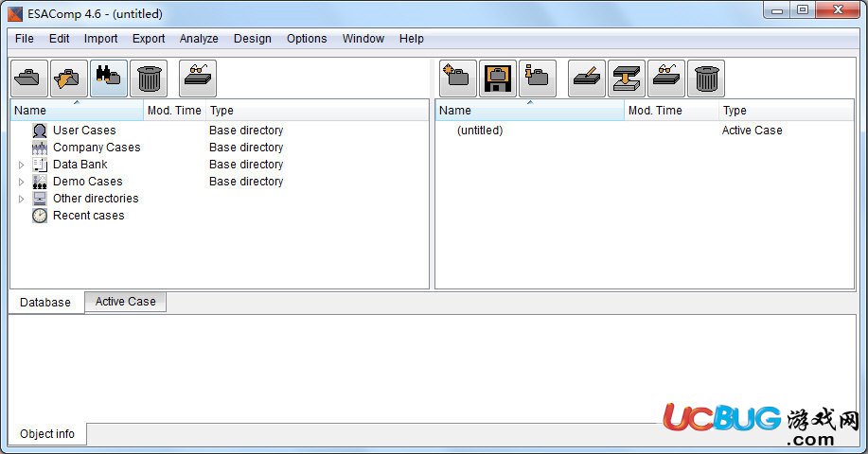
Task: Click the edit object pencil icon
Action: click(587, 79)
